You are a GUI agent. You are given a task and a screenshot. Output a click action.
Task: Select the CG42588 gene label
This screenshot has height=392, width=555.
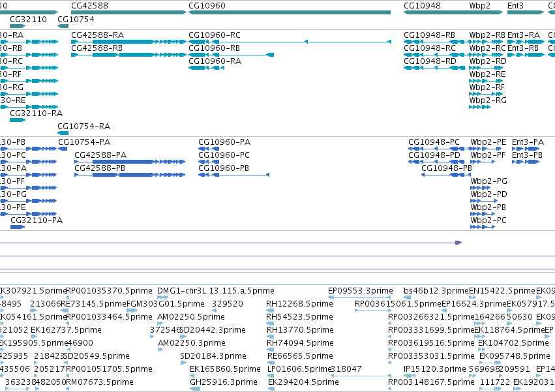point(89,6)
